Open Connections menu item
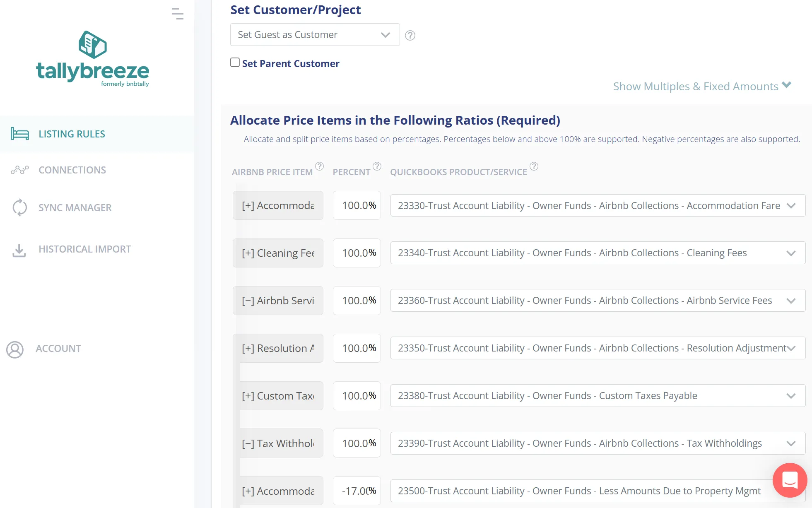812x508 pixels. tap(72, 170)
